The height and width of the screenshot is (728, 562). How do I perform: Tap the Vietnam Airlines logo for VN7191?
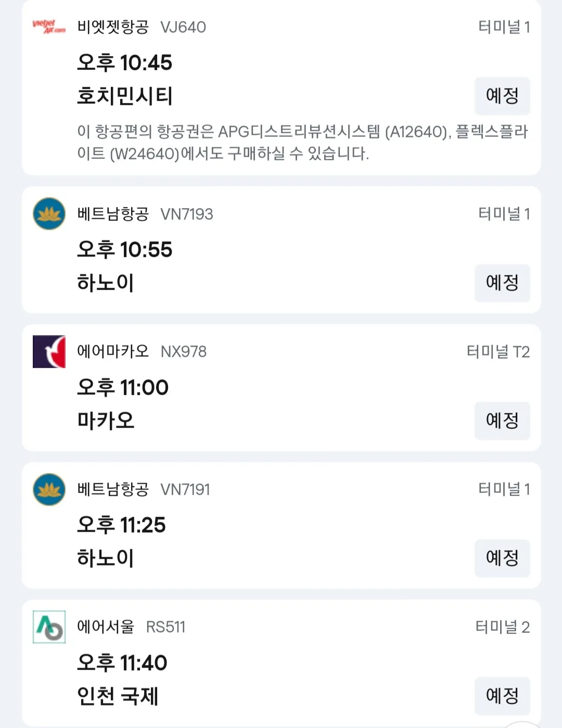click(x=49, y=489)
